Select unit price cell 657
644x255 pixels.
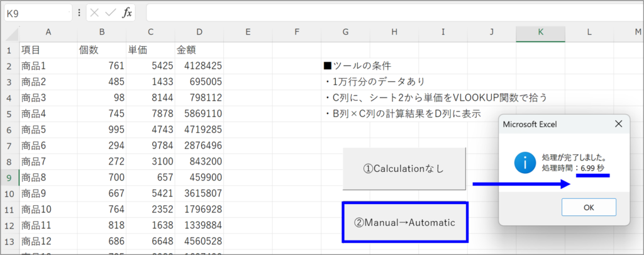coord(151,178)
